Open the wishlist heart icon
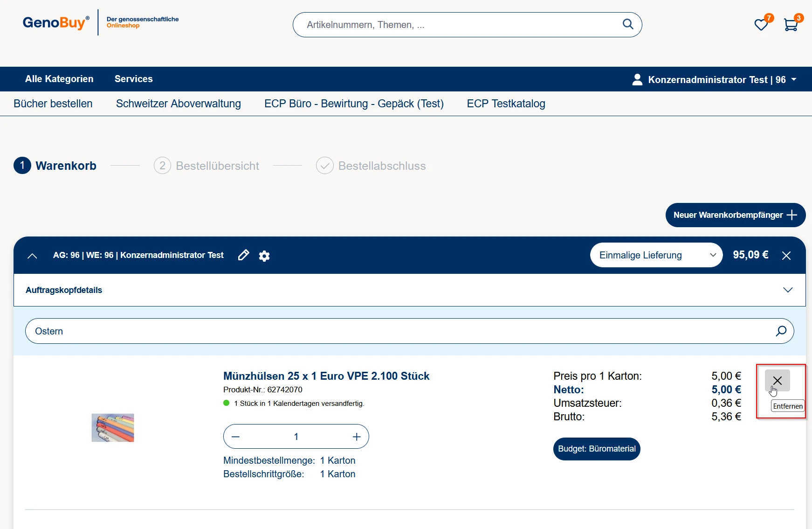The height and width of the screenshot is (529, 812). point(761,25)
